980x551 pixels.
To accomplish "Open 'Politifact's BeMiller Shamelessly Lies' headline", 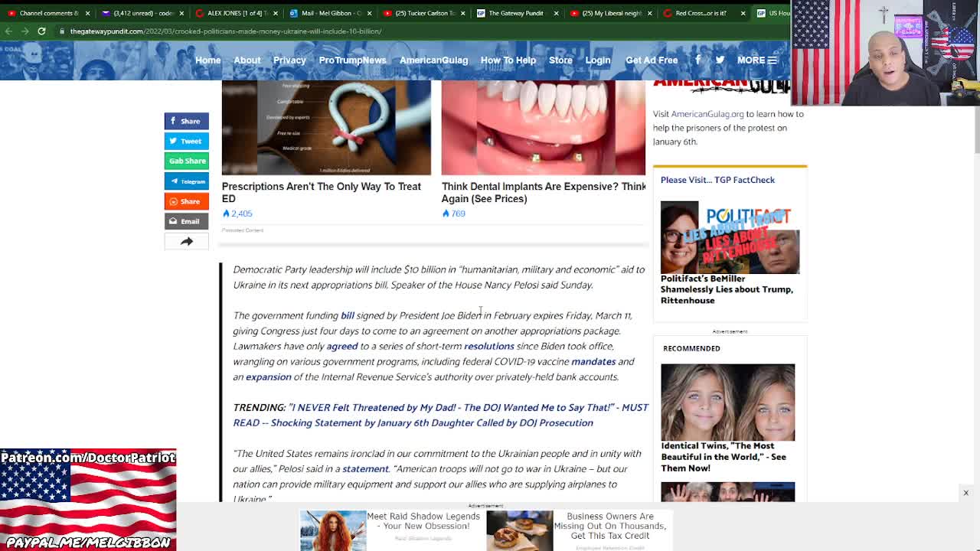I will (727, 289).
